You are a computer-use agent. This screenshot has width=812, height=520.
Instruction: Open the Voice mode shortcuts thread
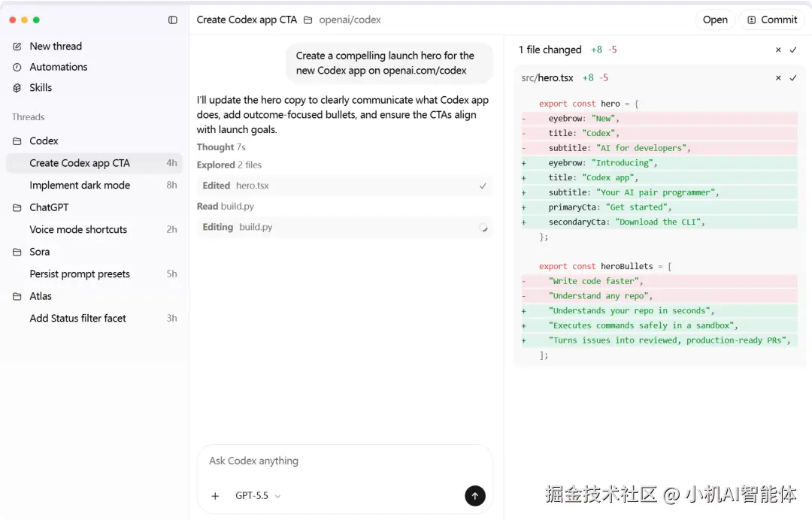(x=94, y=229)
